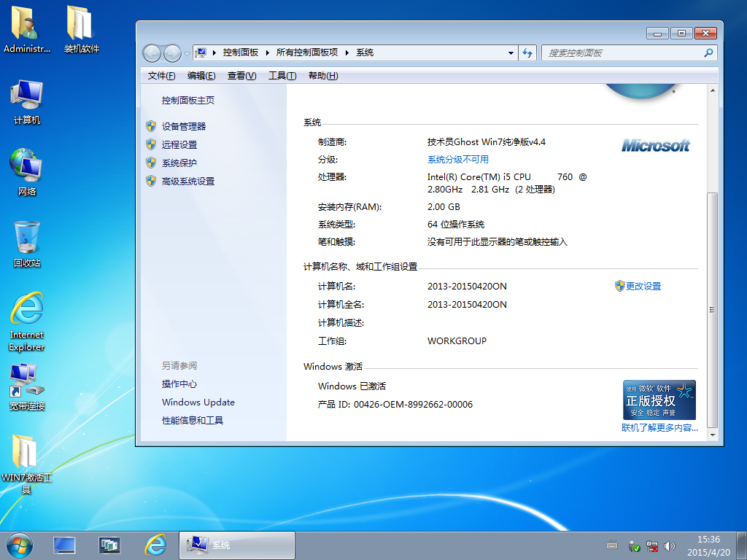Click the 正版授权 genuine software badge

pyautogui.click(x=659, y=400)
